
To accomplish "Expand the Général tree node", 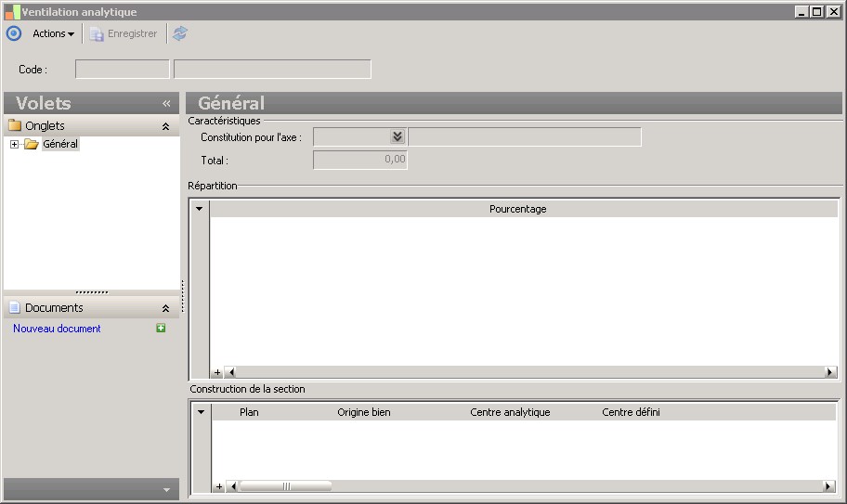I will [14, 144].
